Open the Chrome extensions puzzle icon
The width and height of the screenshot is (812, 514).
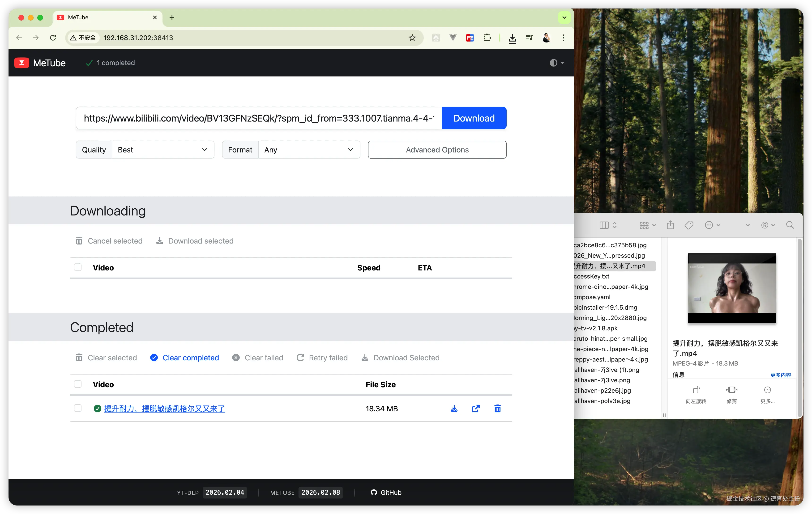[487, 38]
